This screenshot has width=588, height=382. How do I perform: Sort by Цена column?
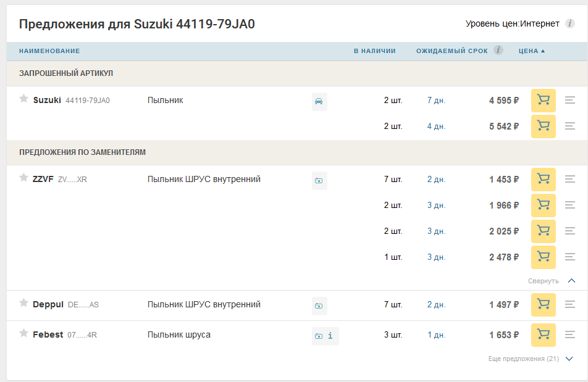pos(531,51)
